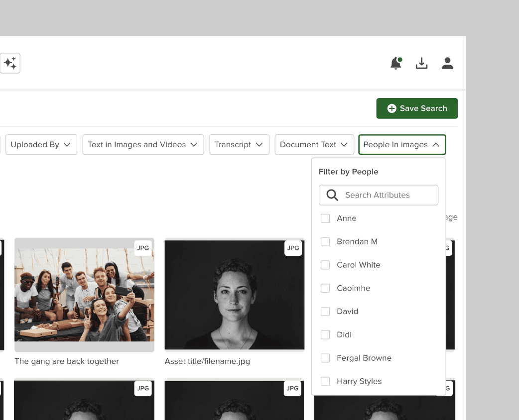
Task: Open the Transcript filter dropdown
Action: [239, 144]
